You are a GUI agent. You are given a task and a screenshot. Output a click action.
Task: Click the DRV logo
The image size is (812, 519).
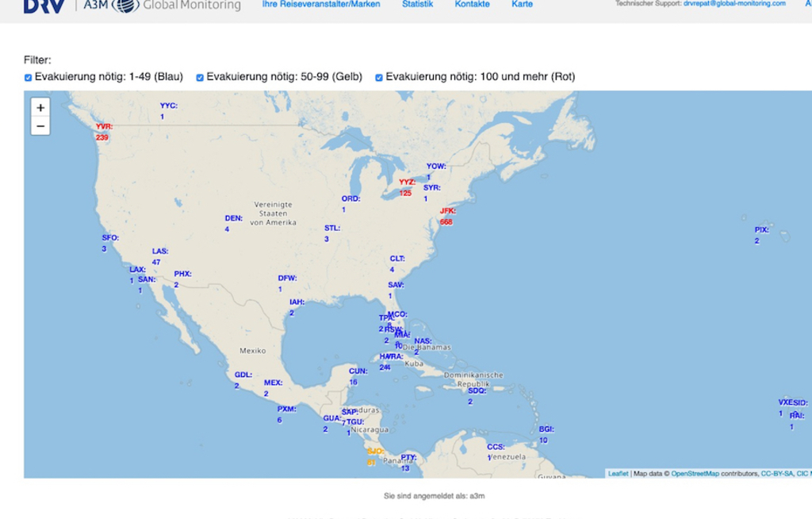pyautogui.click(x=44, y=6)
